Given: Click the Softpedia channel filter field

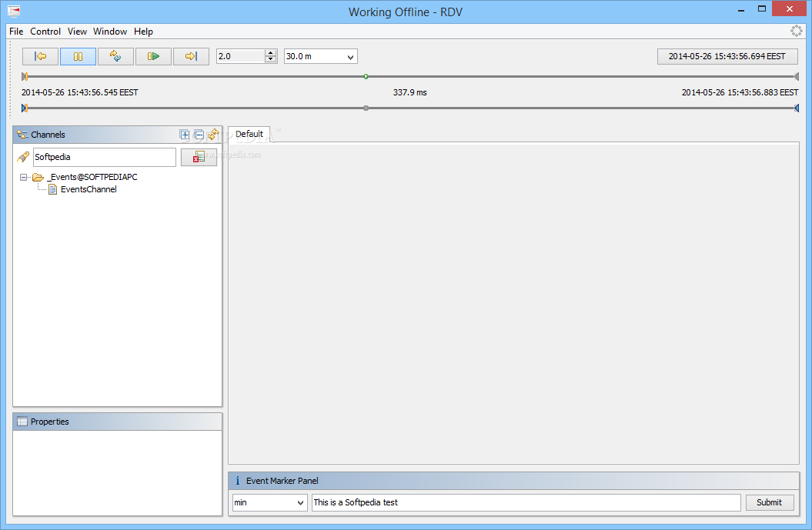Looking at the screenshot, I should [105, 157].
